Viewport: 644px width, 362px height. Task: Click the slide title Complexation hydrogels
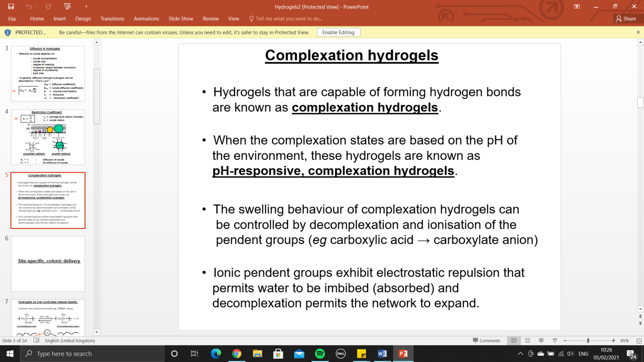[351, 55]
